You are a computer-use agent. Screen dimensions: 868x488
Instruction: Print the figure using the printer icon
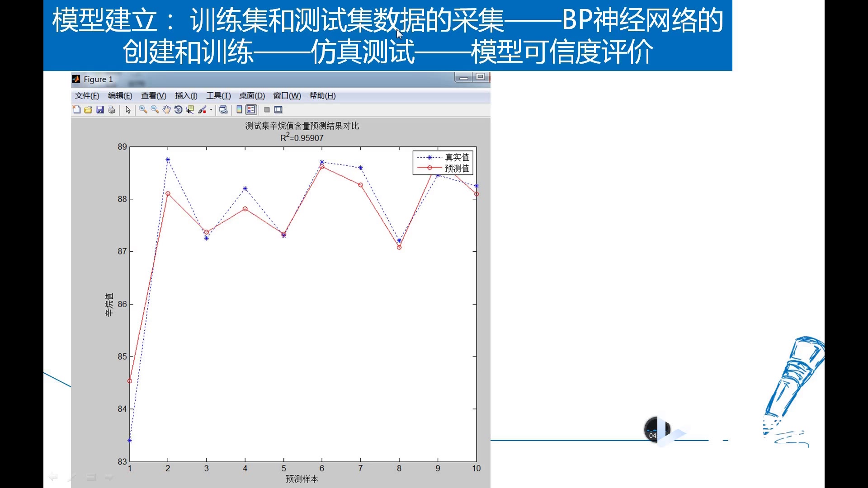[112, 110]
